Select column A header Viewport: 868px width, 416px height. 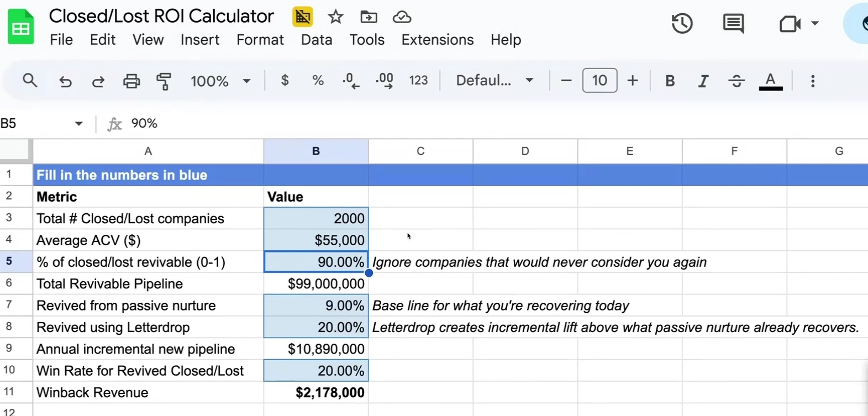tap(148, 151)
